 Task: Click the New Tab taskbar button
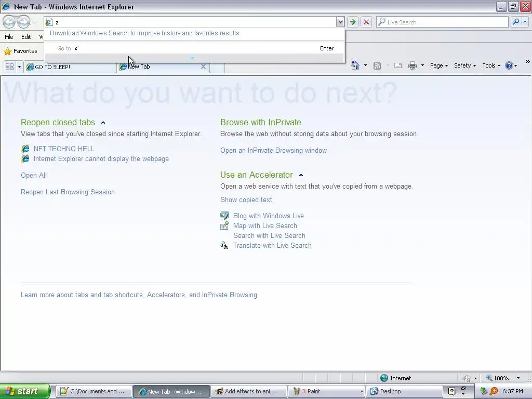coord(170,391)
